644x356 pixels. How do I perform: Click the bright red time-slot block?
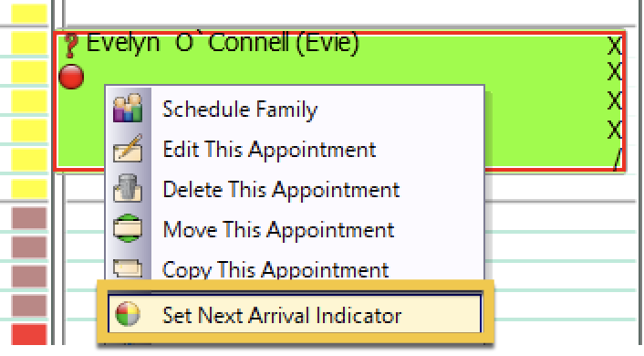[29, 334]
